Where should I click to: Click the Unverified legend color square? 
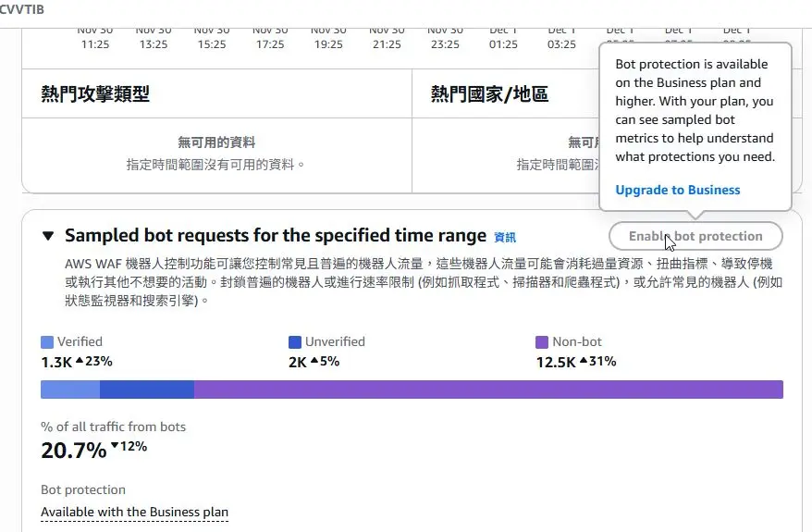(x=295, y=341)
